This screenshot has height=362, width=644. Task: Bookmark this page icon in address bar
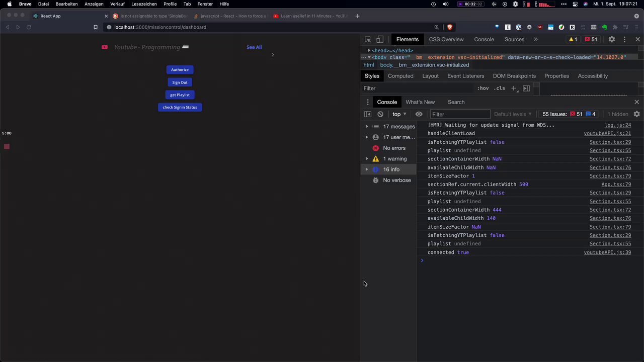pyautogui.click(x=96, y=27)
